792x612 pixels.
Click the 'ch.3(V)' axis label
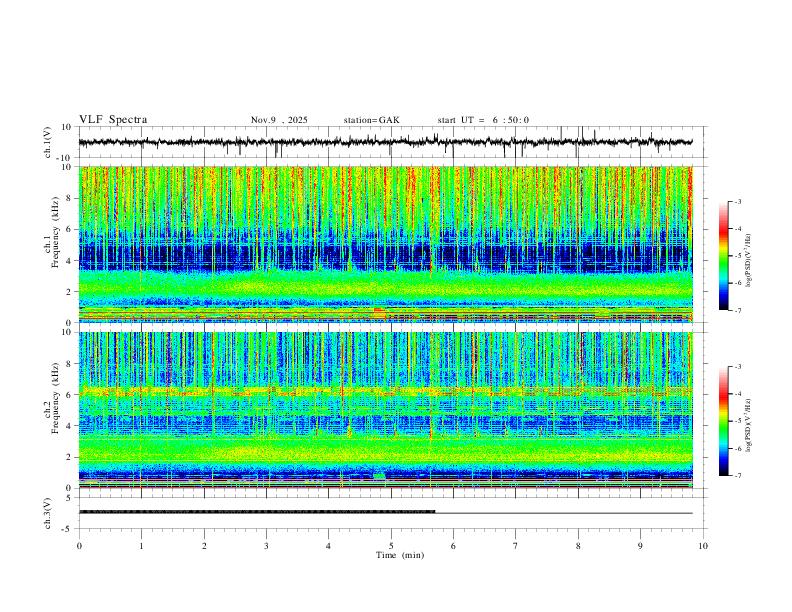(48, 513)
